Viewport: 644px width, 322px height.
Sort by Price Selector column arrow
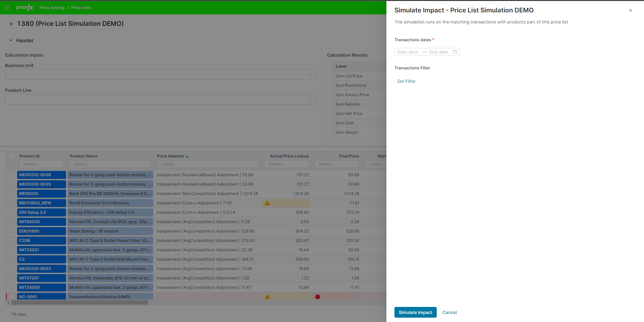[187, 156]
